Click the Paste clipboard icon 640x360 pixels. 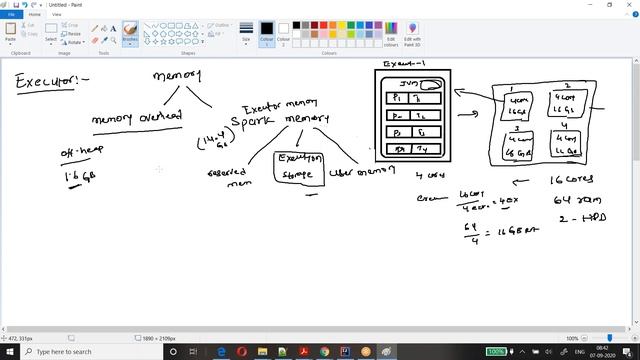[11, 29]
